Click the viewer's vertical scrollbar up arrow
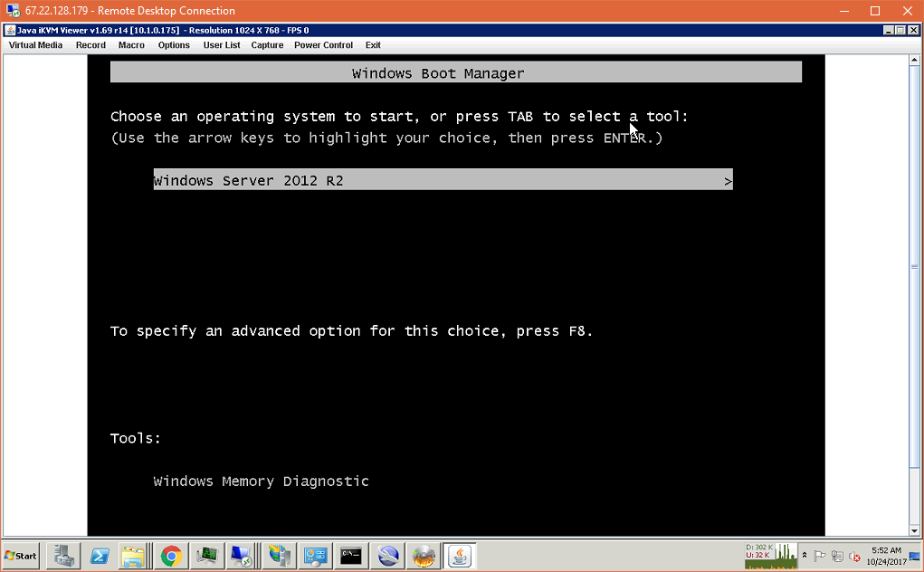The image size is (924, 572). [915, 60]
